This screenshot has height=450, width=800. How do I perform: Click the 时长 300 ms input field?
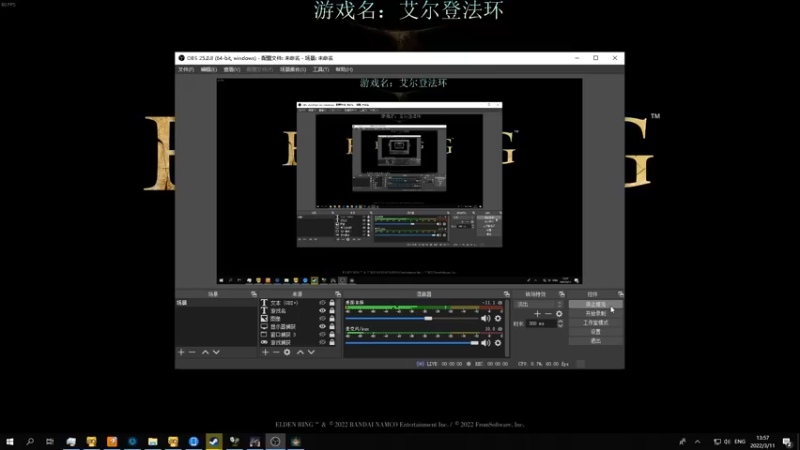click(x=541, y=323)
